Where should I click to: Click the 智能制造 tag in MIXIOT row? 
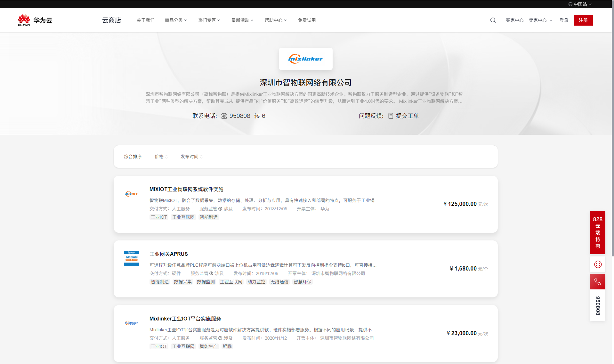[209, 217]
